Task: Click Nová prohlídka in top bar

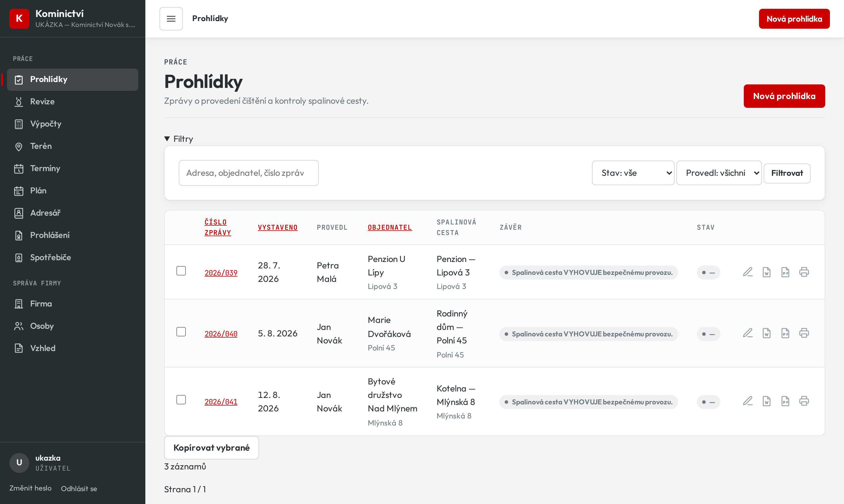Action: 794,19
